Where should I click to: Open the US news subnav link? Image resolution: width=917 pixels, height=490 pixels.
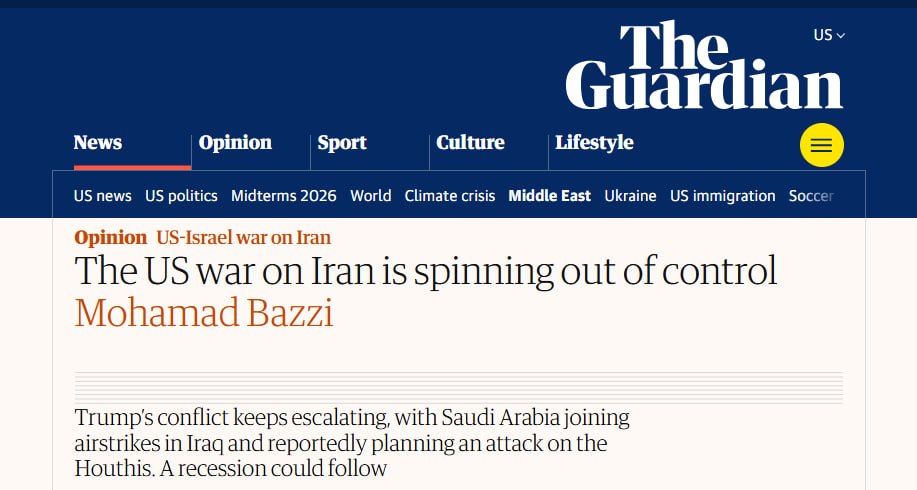point(102,196)
